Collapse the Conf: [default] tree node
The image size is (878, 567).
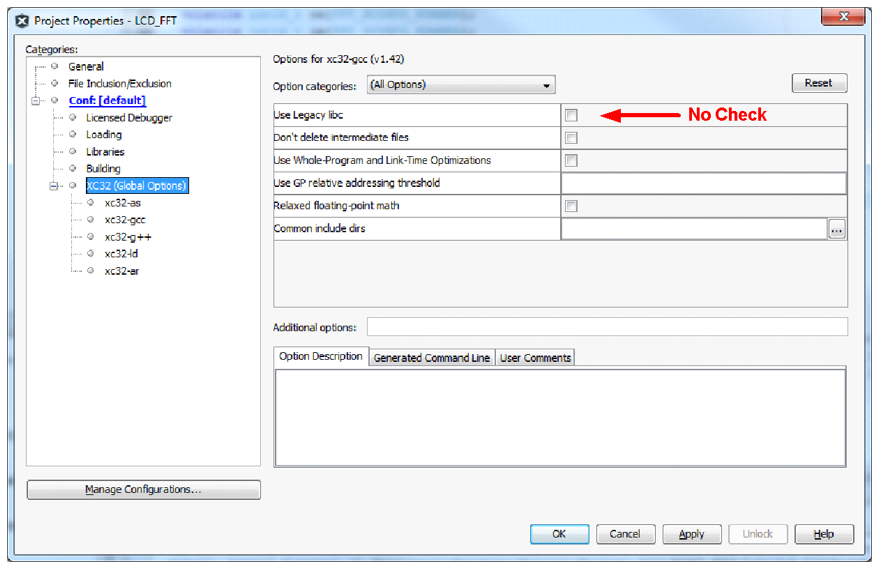pos(36,101)
